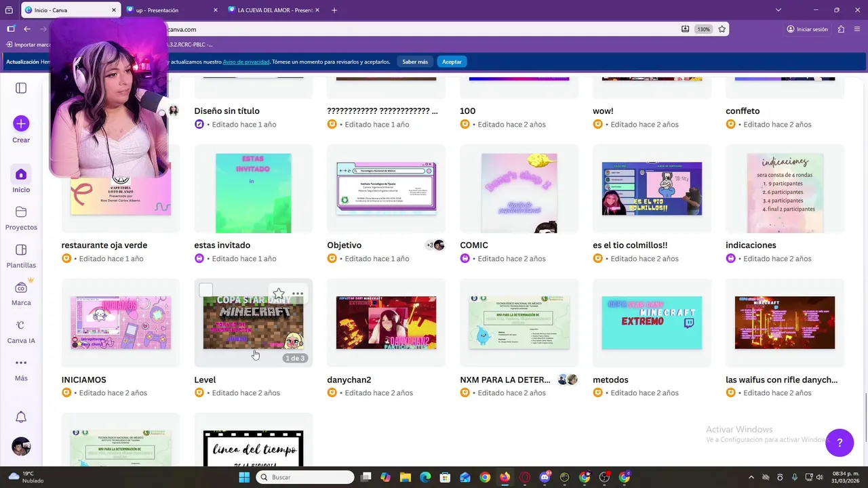Open more options on Level card
Image resolution: width=868 pixels, height=488 pixels.
click(298, 293)
